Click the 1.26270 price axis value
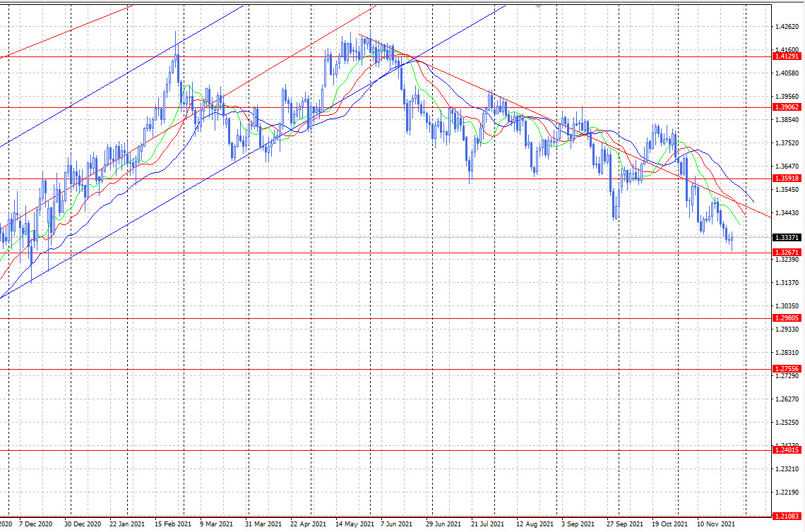 (x=787, y=399)
